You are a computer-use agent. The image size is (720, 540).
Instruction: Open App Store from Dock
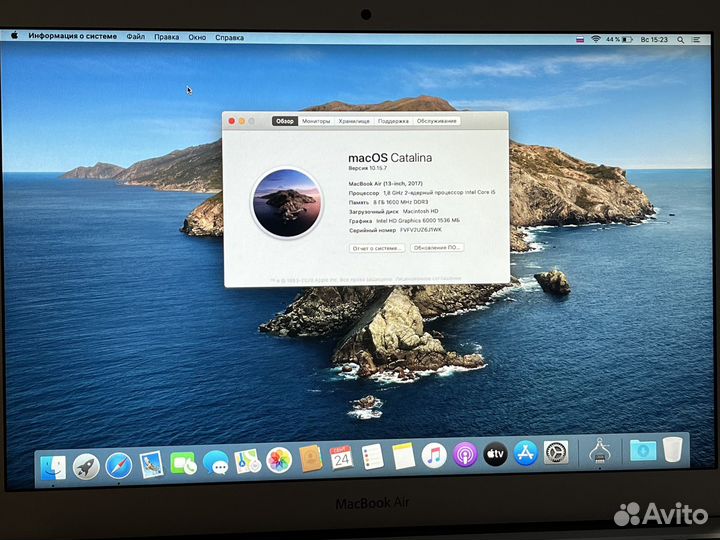[526, 453]
